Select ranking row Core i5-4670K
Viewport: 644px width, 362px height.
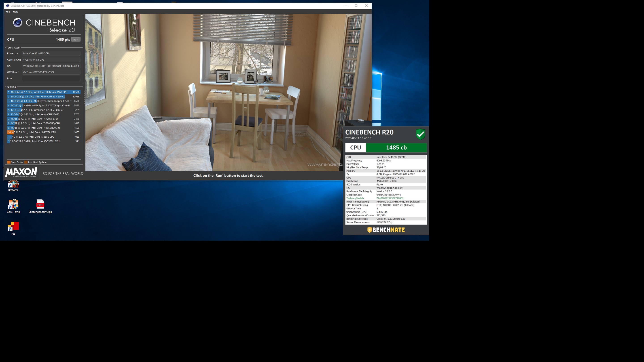[x=44, y=133]
